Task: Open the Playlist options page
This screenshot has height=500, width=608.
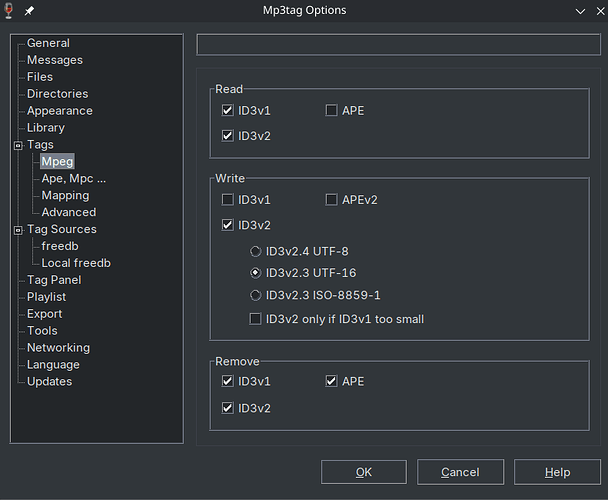Action: (x=46, y=297)
